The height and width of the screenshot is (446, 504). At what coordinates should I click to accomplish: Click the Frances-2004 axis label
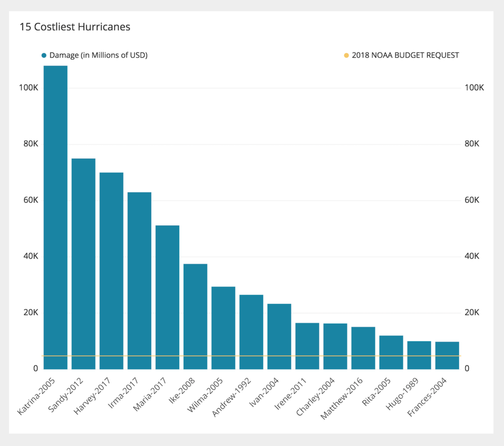(427, 397)
